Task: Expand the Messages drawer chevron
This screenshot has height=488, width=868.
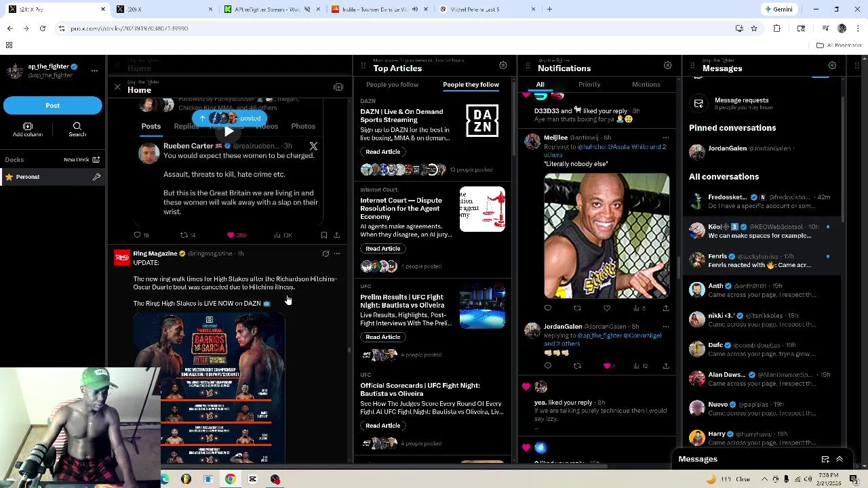Action: [840, 460]
